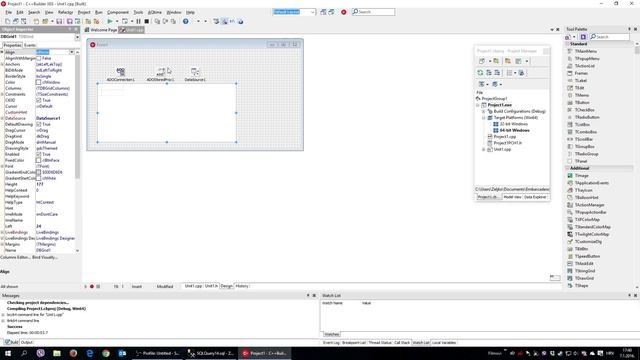The image size is (640, 360).
Task: Expand the Font property
Action: click(2, 166)
